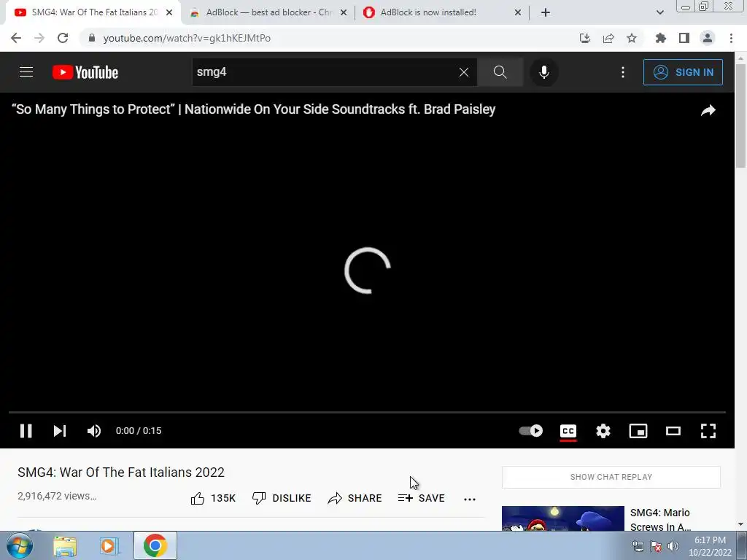This screenshot has width=747, height=560.
Task: Toggle autoplay switch off
Action: (x=531, y=431)
